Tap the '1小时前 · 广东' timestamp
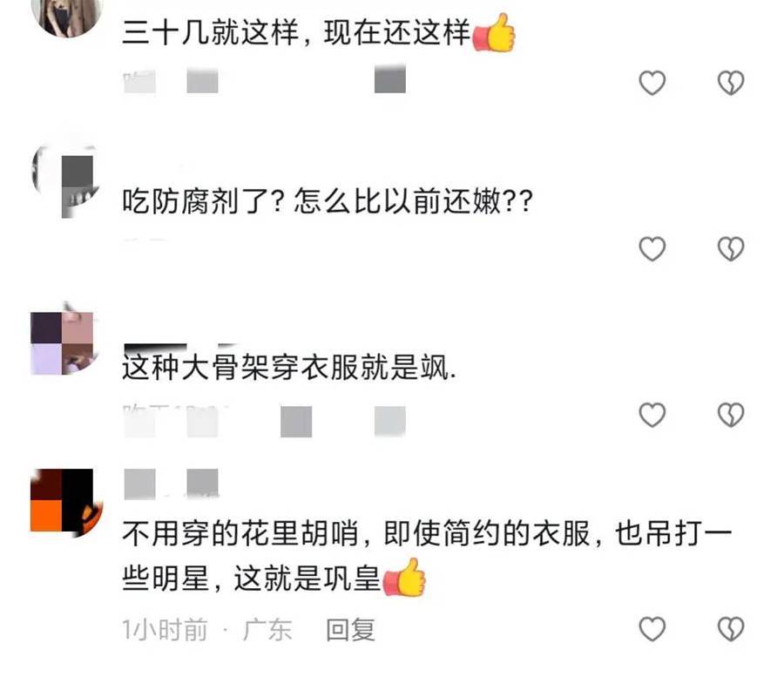The image size is (784, 677). tap(207, 629)
